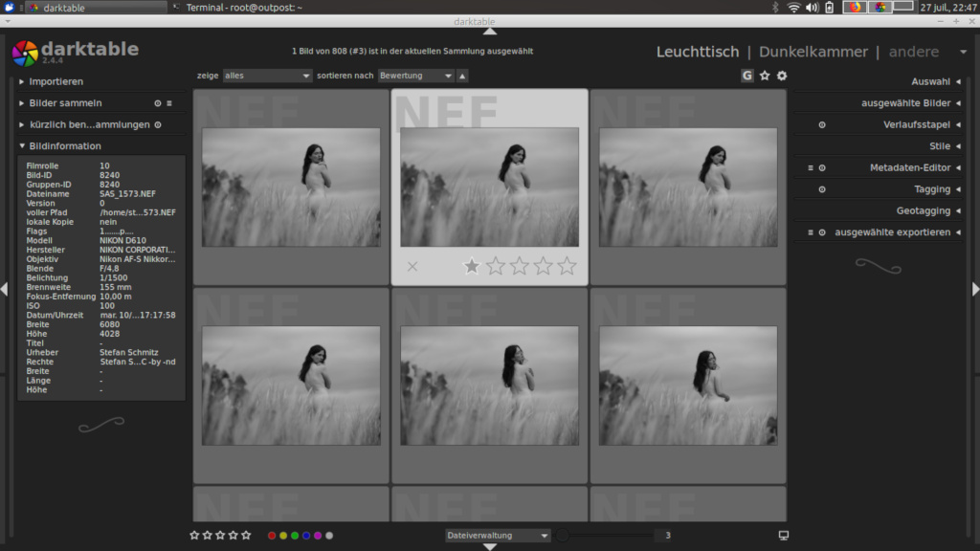The image size is (980, 551).
Task: Open Bluetooth tray icon
Action: point(775,8)
